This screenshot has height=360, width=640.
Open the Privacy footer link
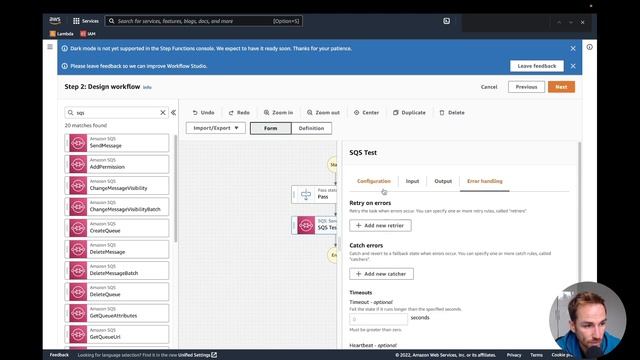coord(514,355)
